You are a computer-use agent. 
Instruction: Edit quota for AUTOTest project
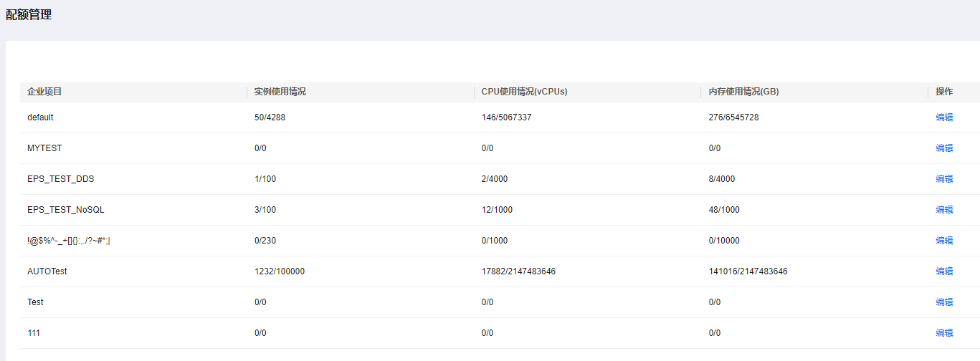pyautogui.click(x=944, y=271)
